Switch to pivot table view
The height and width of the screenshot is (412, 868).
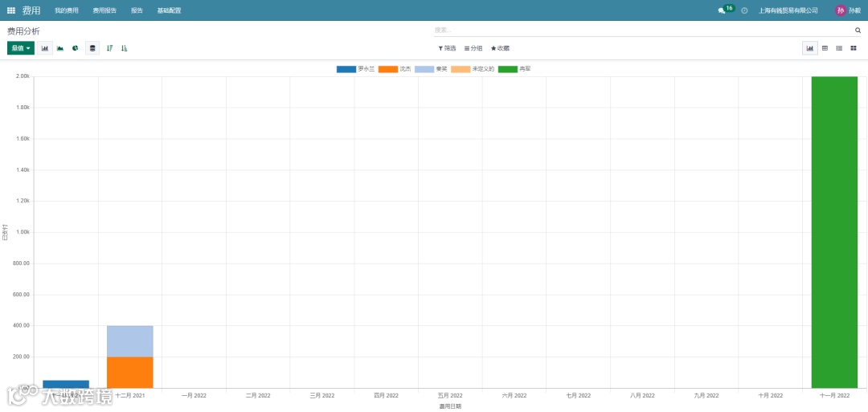tap(825, 48)
